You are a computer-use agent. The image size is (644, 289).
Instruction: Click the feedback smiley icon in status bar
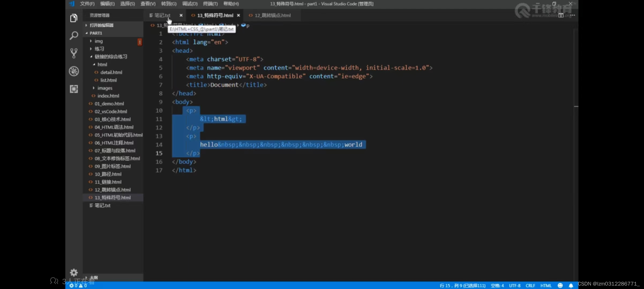click(560, 286)
